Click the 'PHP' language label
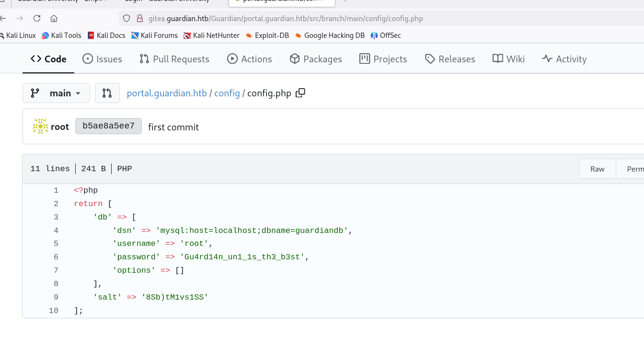 [125, 169]
